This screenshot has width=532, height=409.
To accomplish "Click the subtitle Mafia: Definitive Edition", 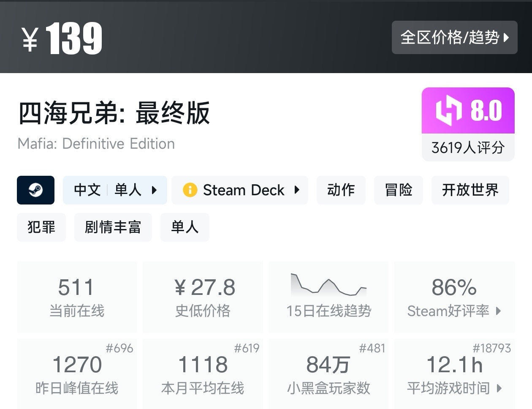I will pos(96,144).
